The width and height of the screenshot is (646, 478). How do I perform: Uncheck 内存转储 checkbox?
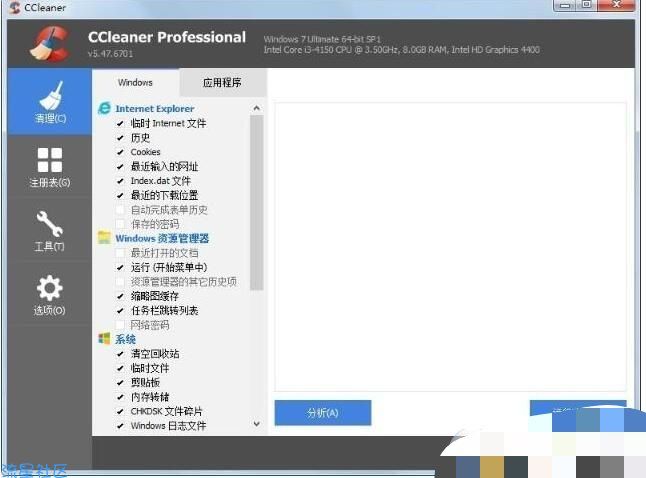tap(120, 397)
